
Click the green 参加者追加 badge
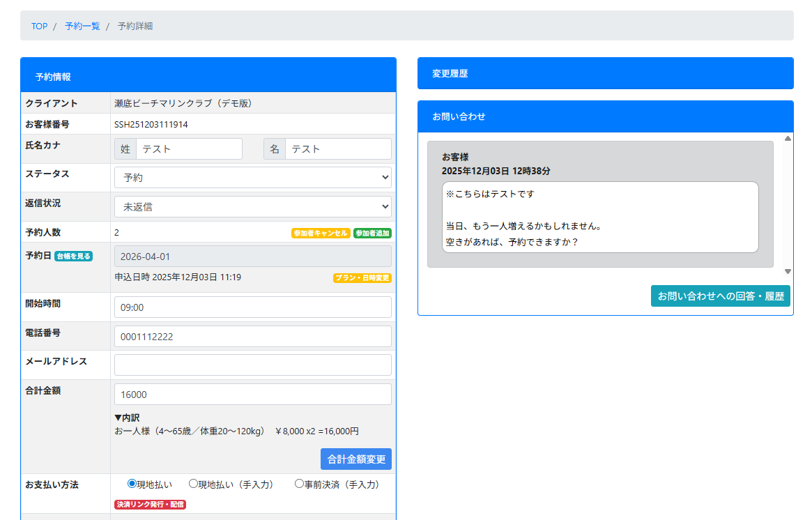[372, 234]
